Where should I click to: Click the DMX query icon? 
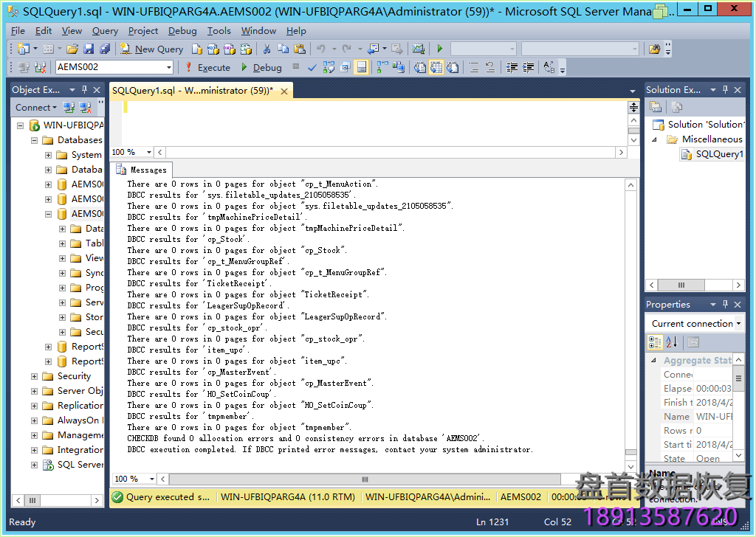tap(230, 49)
